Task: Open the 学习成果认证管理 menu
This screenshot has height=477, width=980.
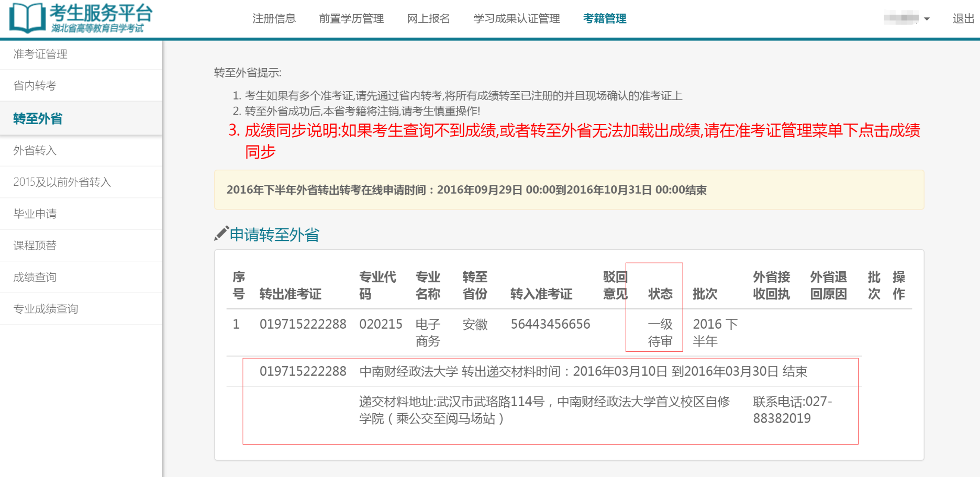Action: click(516, 19)
